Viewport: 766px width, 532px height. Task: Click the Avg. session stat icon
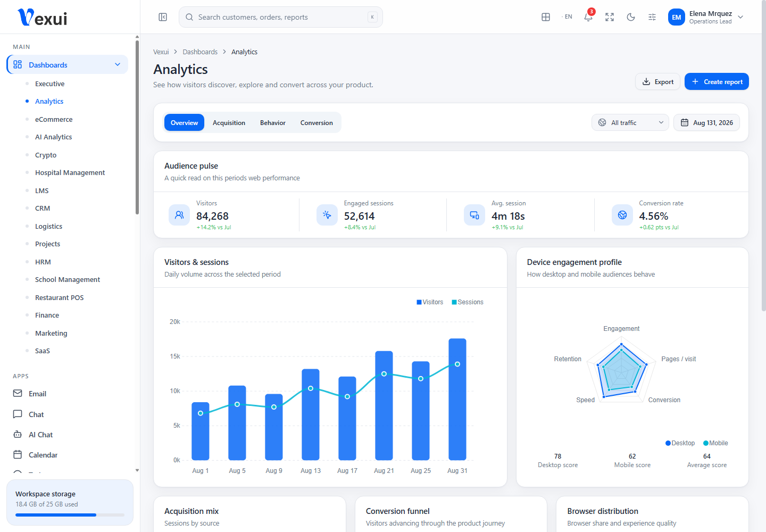pos(474,215)
